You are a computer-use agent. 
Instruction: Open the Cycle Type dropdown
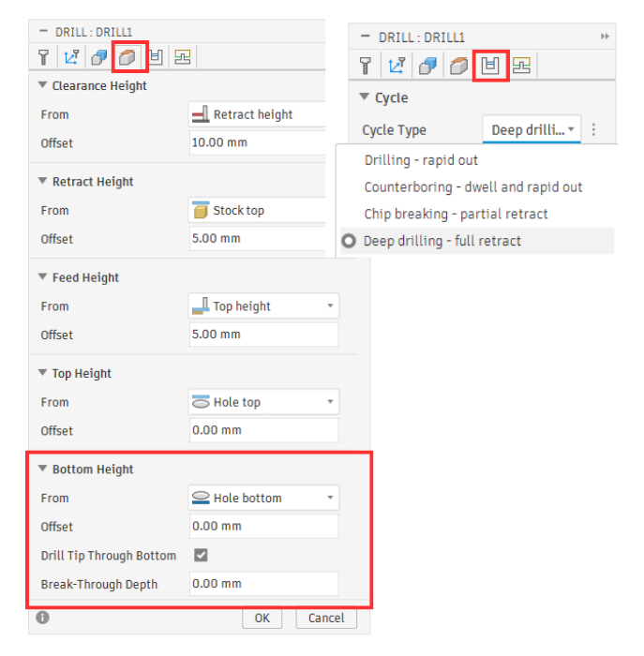pyautogui.click(x=532, y=129)
